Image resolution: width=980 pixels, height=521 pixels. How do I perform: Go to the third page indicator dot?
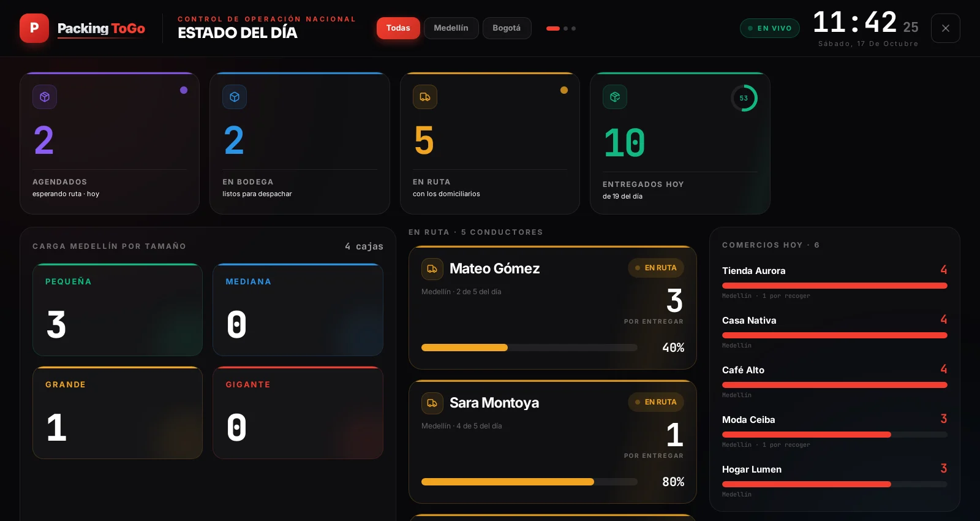click(x=574, y=28)
